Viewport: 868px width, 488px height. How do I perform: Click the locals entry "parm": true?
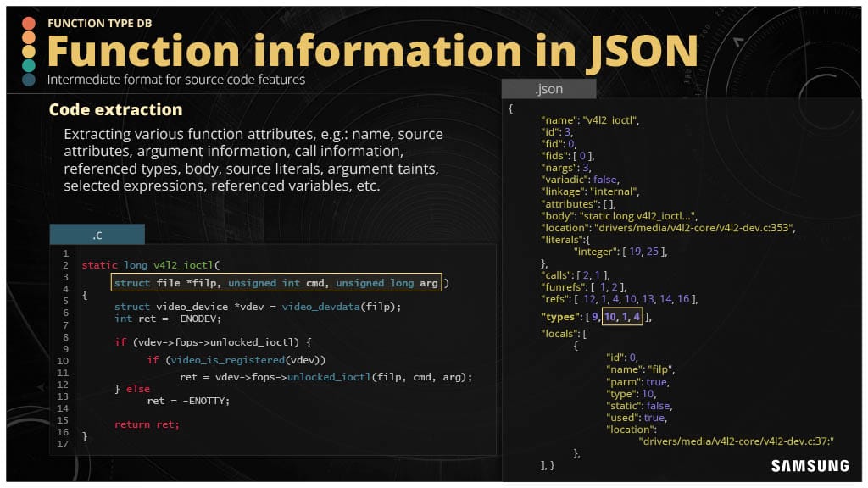coord(637,382)
